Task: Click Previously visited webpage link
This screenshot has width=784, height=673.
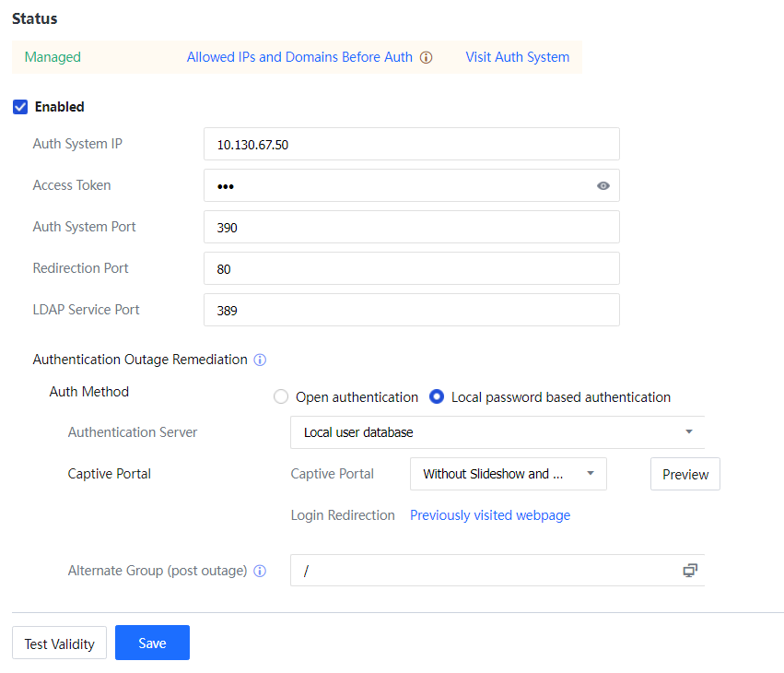Action: [489, 515]
